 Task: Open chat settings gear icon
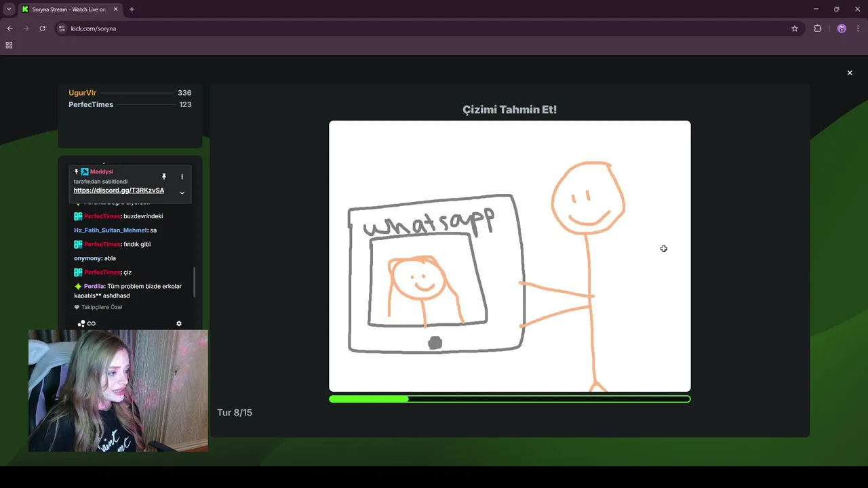click(x=179, y=323)
